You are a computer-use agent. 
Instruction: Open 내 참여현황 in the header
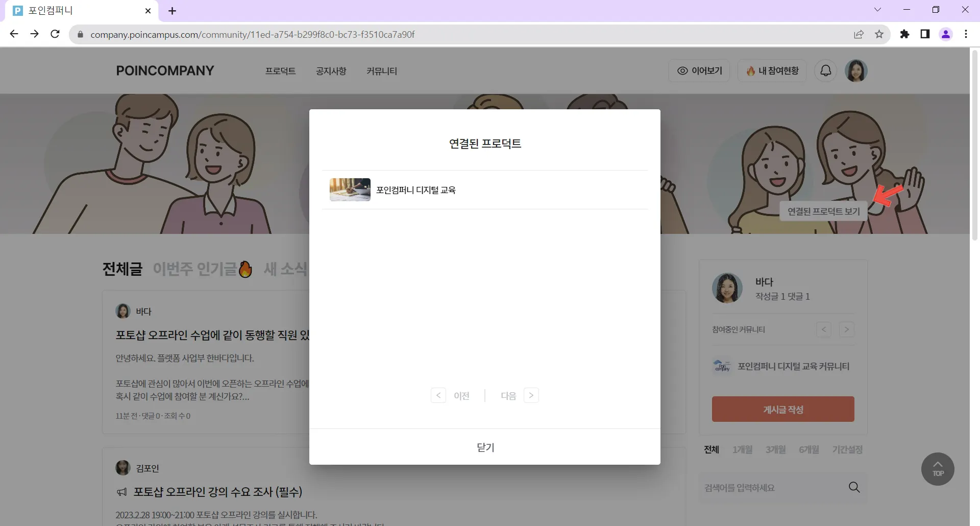[772, 70]
